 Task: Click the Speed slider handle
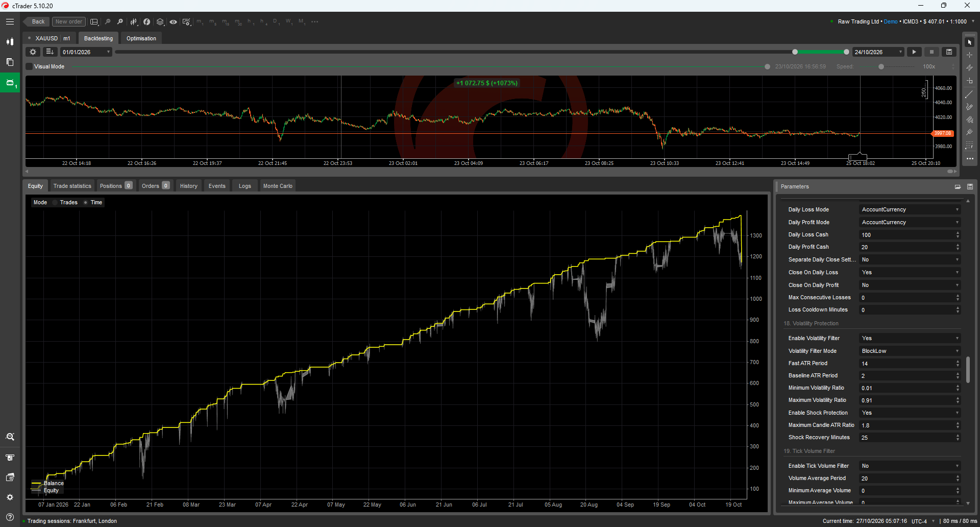(x=881, y=67)
